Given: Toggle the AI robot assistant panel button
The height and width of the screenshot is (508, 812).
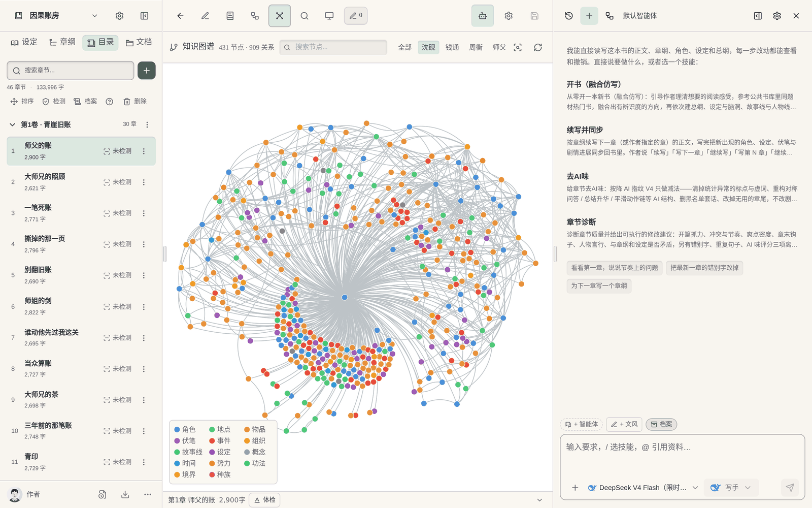Looking at the screenshot, I should click(483, 16).
